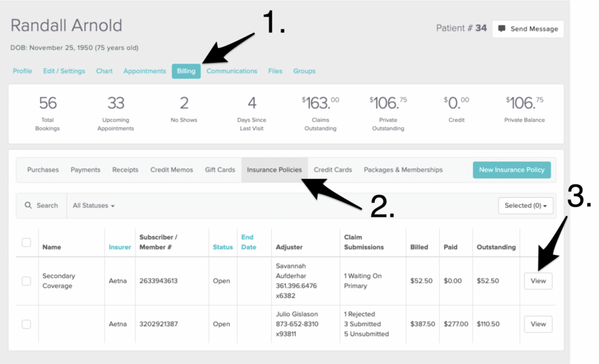
Task: Click the Secondary Coverage name cell
Action: [x=58, y=281]
